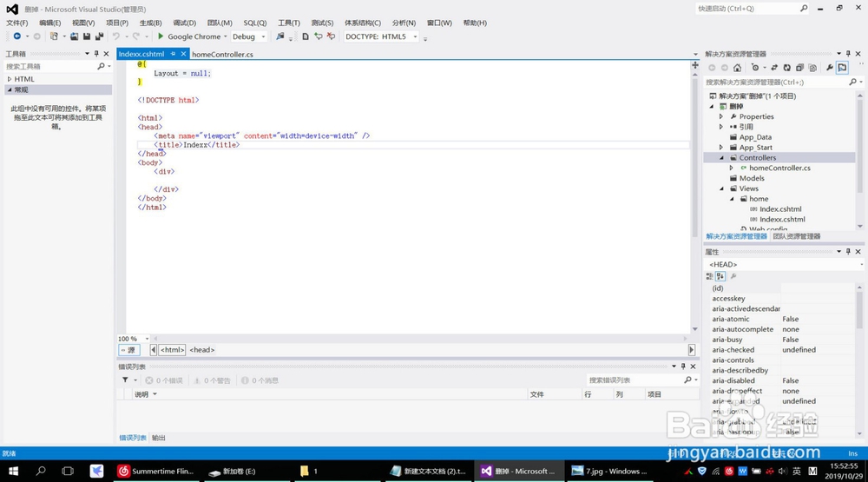
Task: Start debugging with the green play icon
Action: coord(161,36)
